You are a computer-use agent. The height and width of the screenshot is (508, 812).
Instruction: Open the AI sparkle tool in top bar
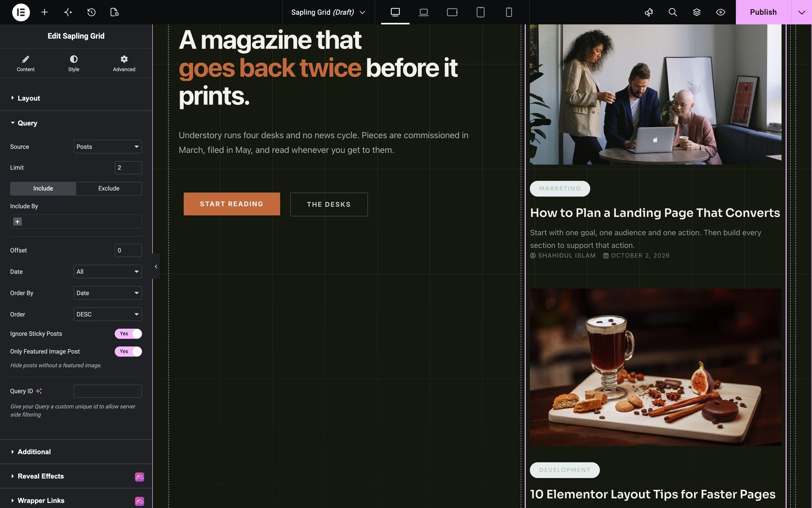point(68,12)
